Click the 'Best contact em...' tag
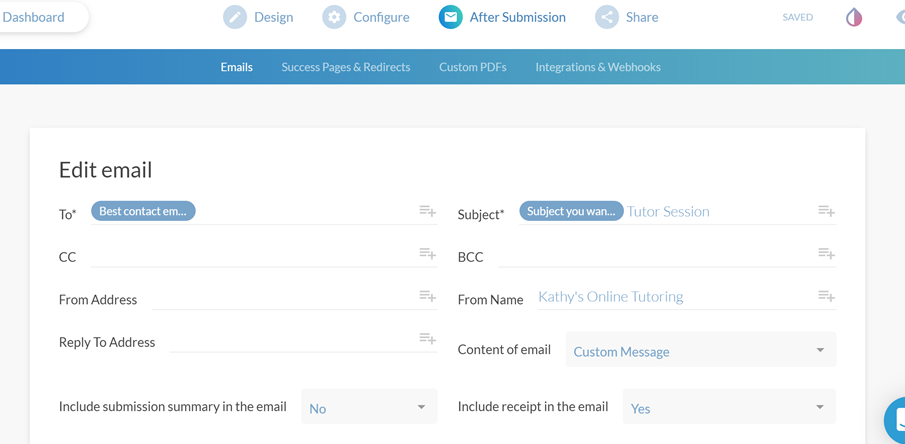Viewport: 905px width, 444px height. [x=143, y=211]
